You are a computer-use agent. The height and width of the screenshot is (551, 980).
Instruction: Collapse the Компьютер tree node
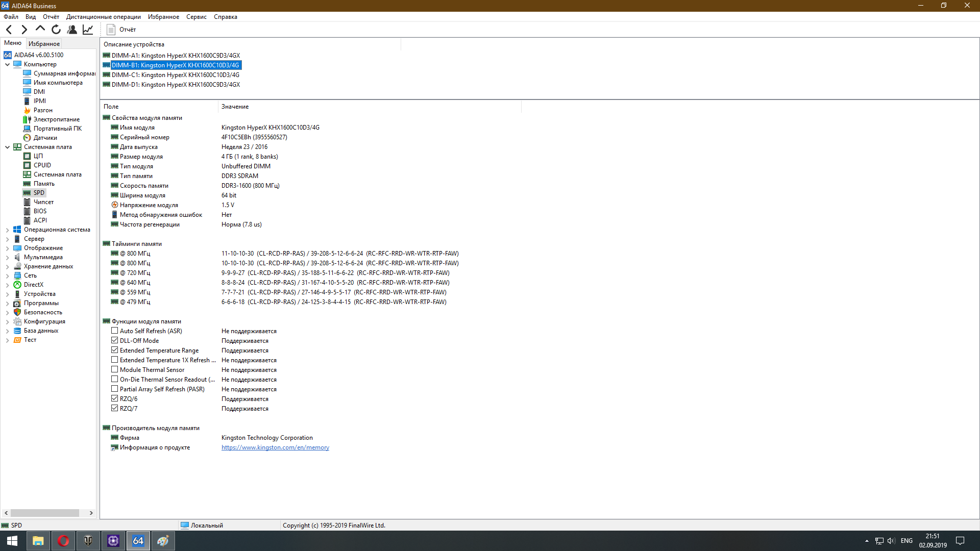[7, 64]
